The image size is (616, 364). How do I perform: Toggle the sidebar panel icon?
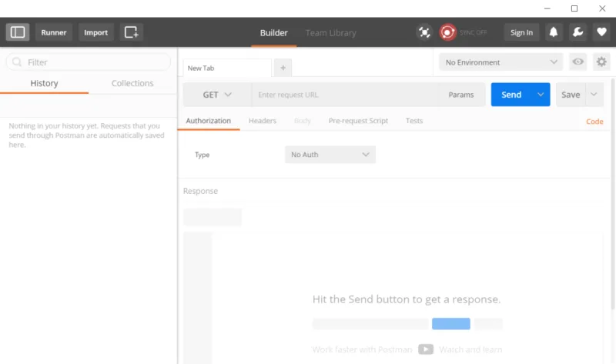(18, 32)
